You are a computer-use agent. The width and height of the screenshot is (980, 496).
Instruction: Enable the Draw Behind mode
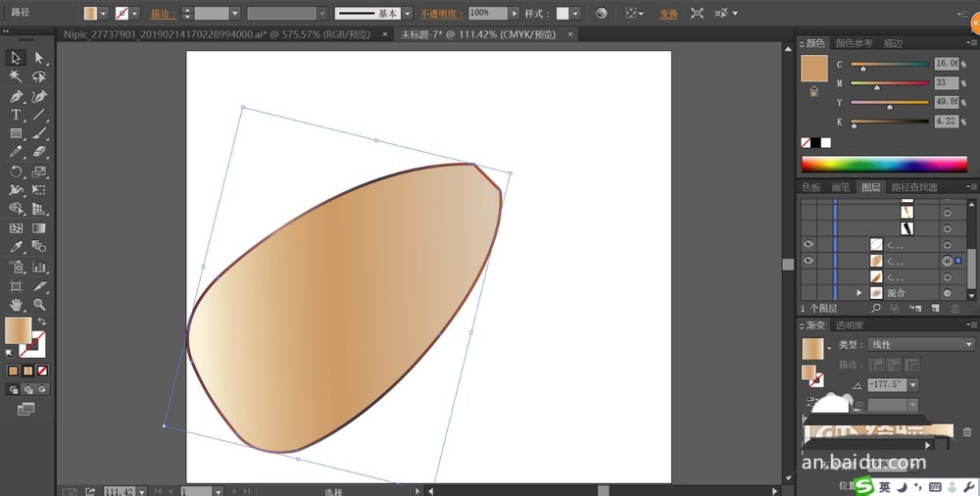(x=28, y=390)
